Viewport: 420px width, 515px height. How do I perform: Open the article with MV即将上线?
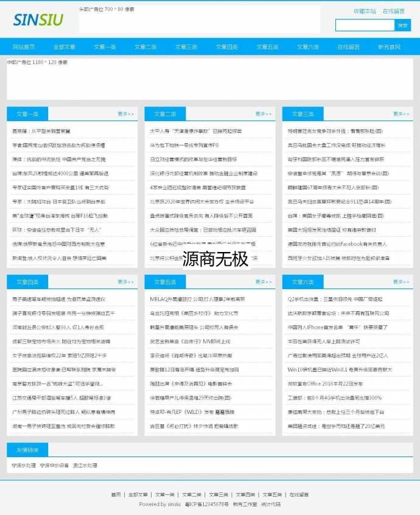[x=190, y=342]
